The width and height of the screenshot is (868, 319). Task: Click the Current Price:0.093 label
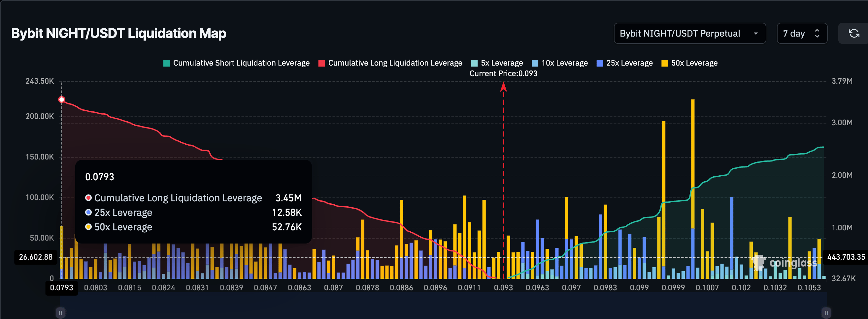503,73
